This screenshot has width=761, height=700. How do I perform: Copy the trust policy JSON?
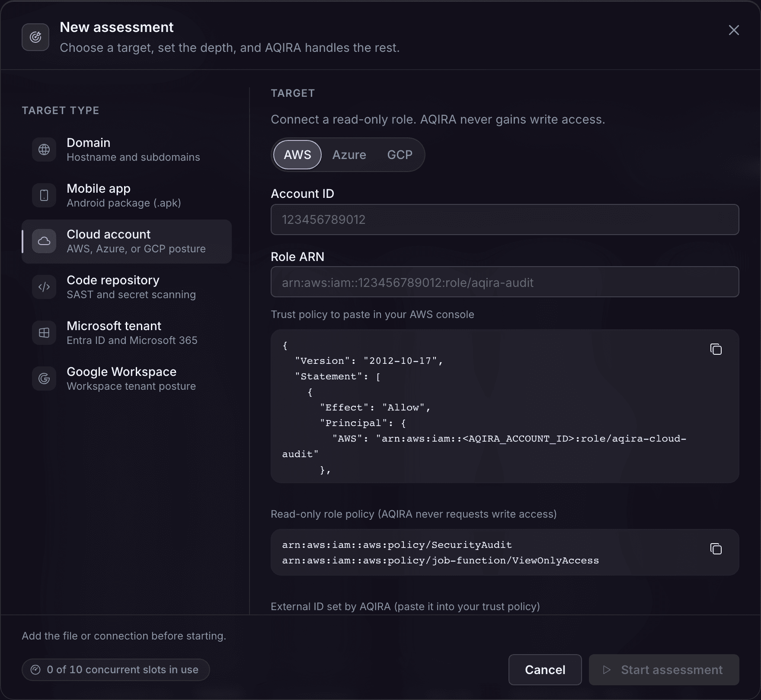tap(716, 349)
